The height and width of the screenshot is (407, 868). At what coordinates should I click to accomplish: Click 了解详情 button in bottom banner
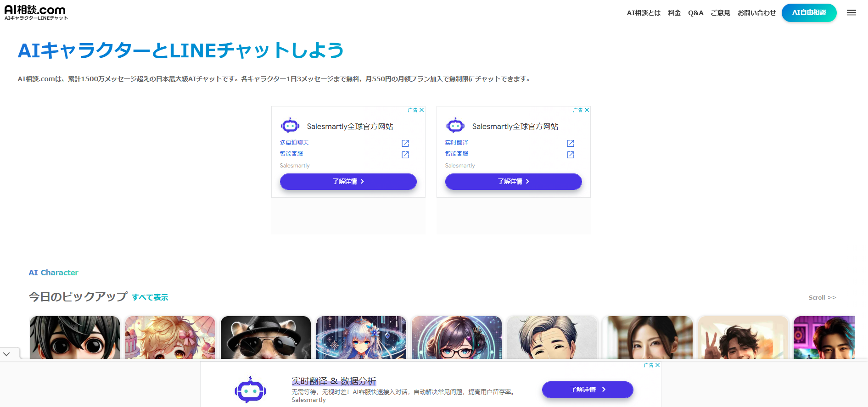[587, 390]
